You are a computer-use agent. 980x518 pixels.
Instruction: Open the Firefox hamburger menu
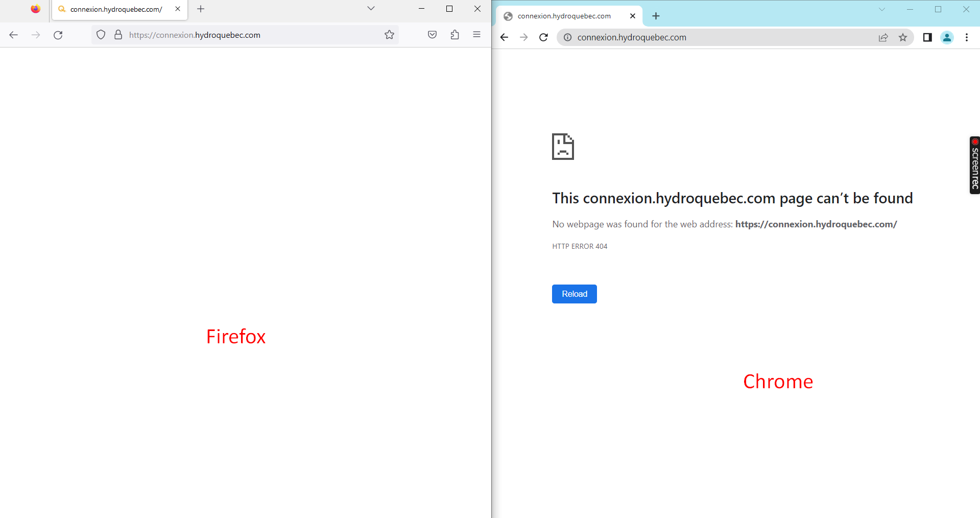pyautogui.click(x=476, y=35)
